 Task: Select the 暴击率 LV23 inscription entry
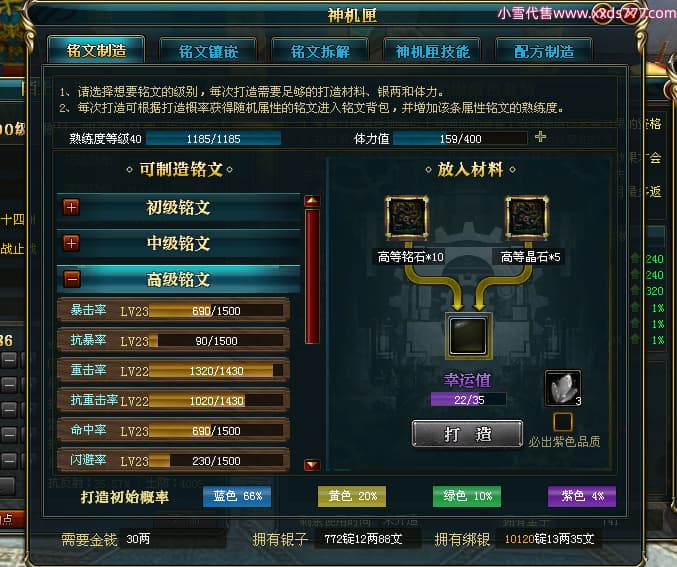coord(173,310)
